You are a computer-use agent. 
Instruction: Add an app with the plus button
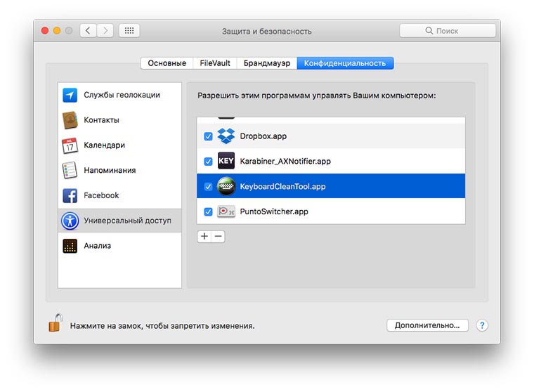pyautogui.click(x=204, y=236)
